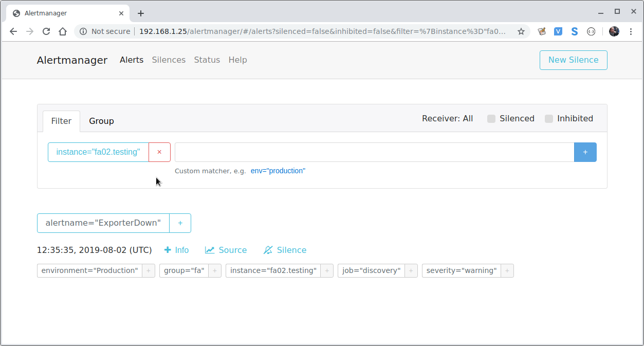Add alertname="ExporterDown" as filter via plus icon
The width and height of the screenshot is (644, 346).
click(x=180, y=223)
